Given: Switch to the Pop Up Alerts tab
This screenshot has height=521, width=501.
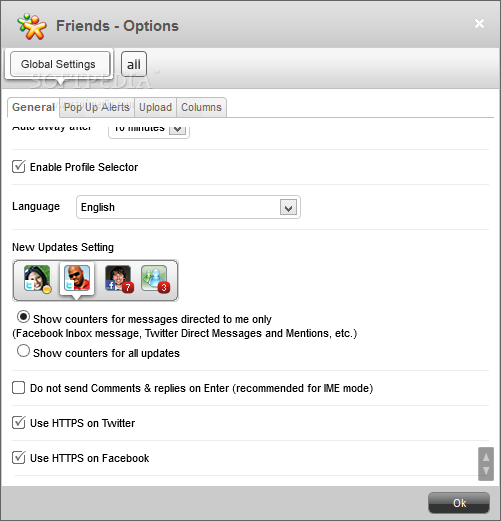Looking at the screenshot, I should 97,107.
